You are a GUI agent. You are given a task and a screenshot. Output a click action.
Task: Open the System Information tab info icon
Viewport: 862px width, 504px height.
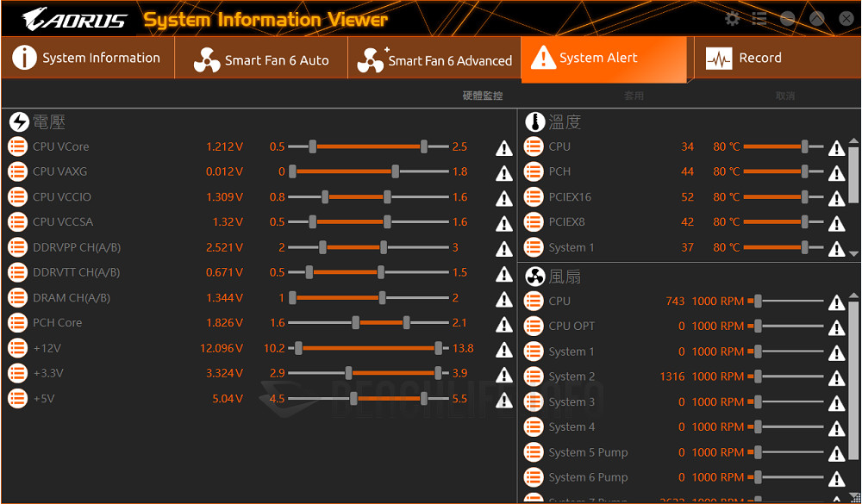[23, 58]
